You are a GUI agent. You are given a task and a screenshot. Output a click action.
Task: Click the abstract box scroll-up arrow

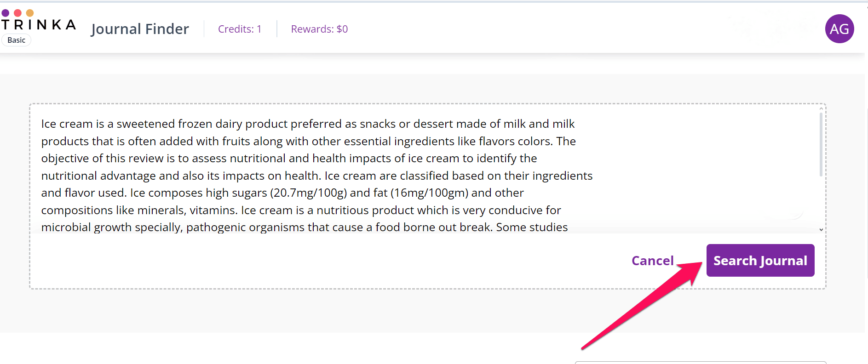click(x=821, y=109)
